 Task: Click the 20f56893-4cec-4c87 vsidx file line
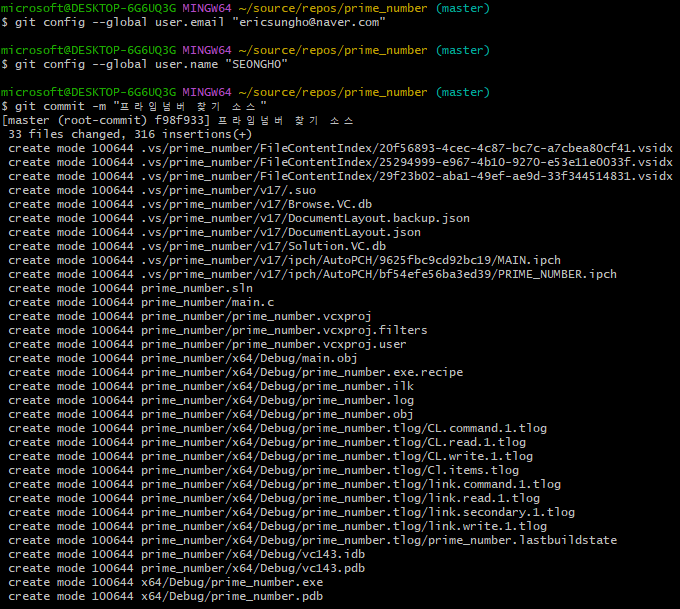click(x=340, y=148)
